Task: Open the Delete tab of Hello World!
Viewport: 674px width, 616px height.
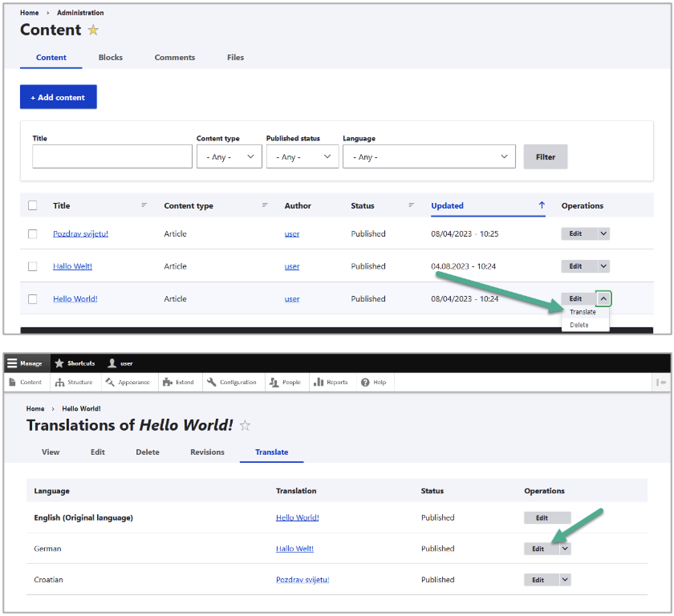Action: point(147,452)
